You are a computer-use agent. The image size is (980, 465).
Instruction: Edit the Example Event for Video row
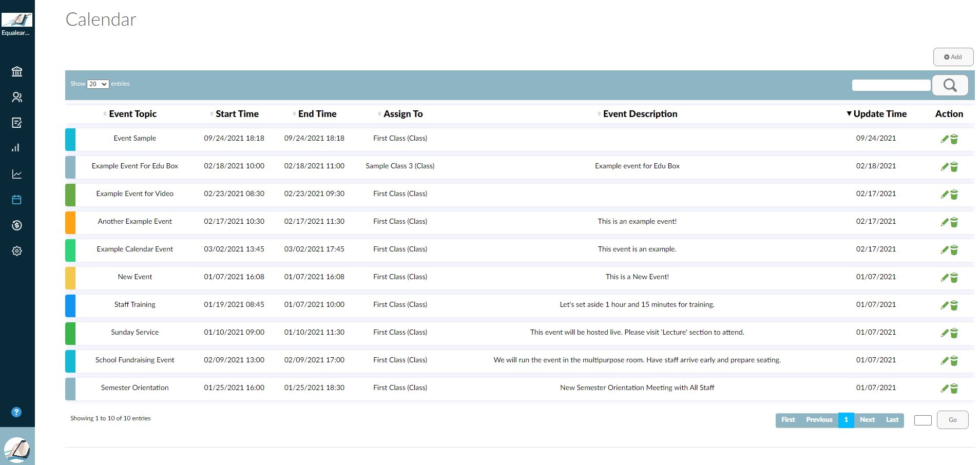(x=944, y=195)
